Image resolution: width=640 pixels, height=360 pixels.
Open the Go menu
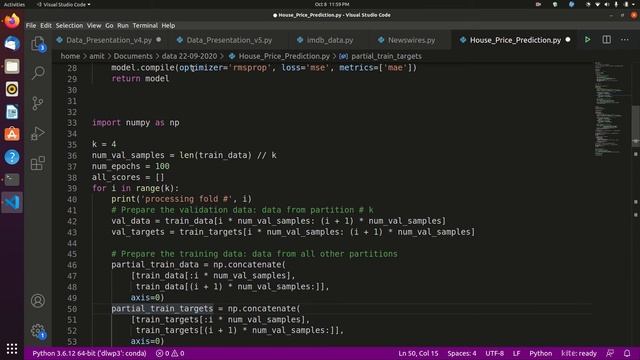(x=109, y=25)
